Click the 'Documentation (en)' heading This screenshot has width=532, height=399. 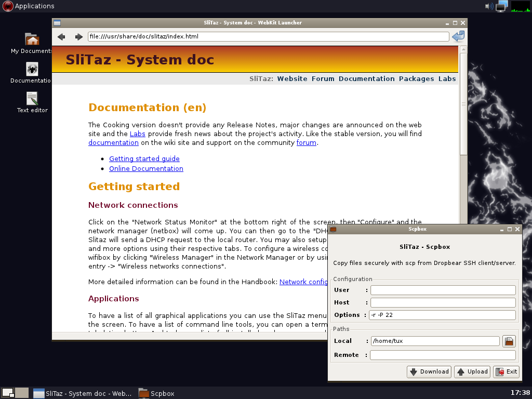147,108
